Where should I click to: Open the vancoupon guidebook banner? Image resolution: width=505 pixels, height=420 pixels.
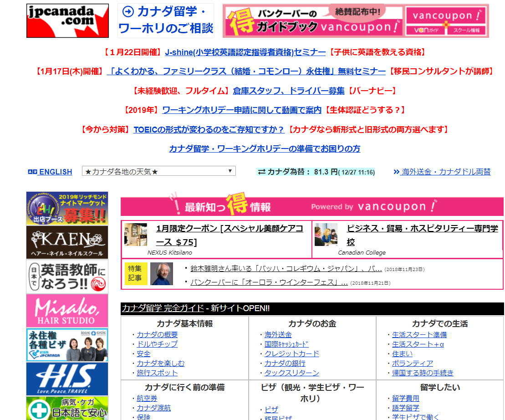313,20
